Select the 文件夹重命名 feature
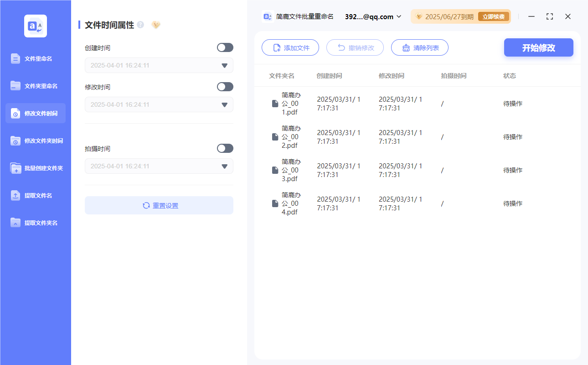This screenshot has height=365, width=588. (35, 86)
